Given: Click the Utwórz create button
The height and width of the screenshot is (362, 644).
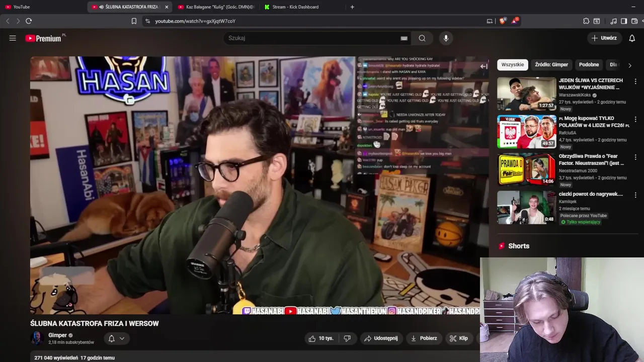Looking at the screenshot, I should pyautogui.click(x=604, y=38).
